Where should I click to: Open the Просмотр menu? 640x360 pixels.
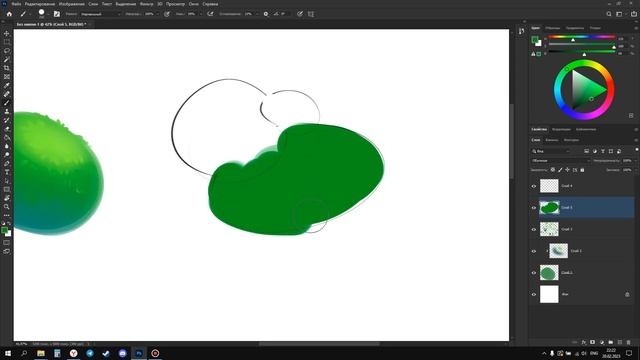[x=175, y=4]
